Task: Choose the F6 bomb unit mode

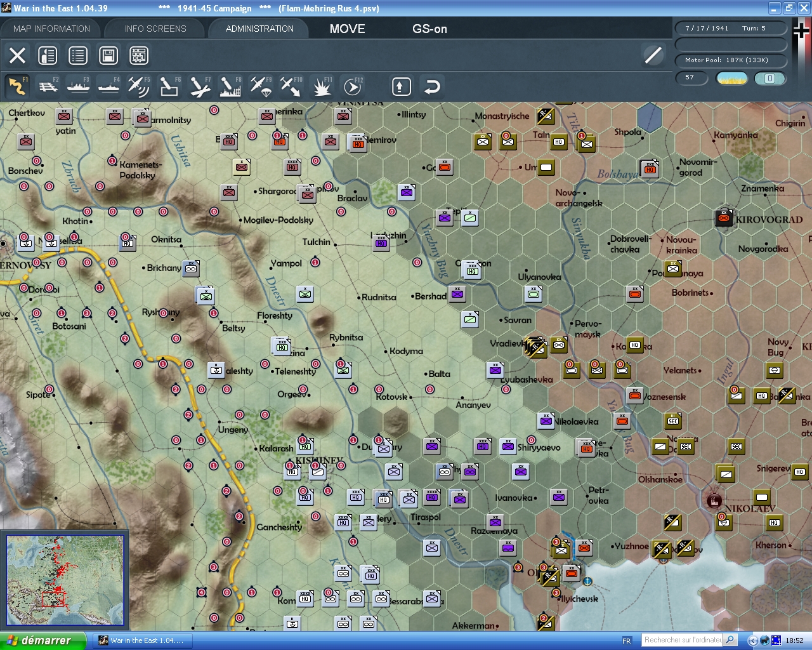Action: (x=169, y=86)
